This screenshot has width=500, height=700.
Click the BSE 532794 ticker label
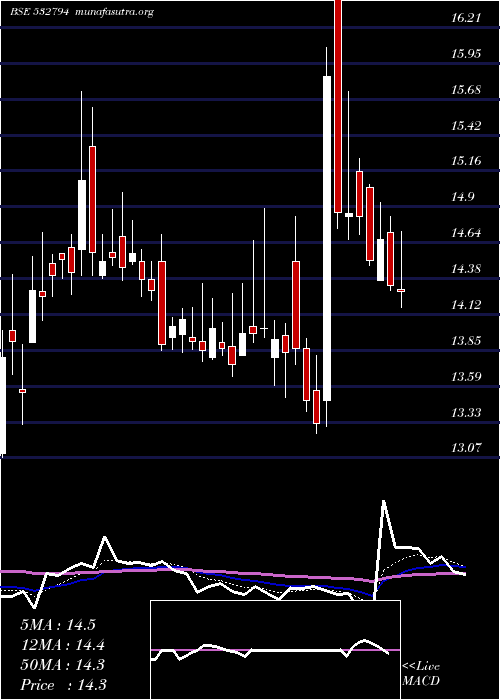[39, 12]
